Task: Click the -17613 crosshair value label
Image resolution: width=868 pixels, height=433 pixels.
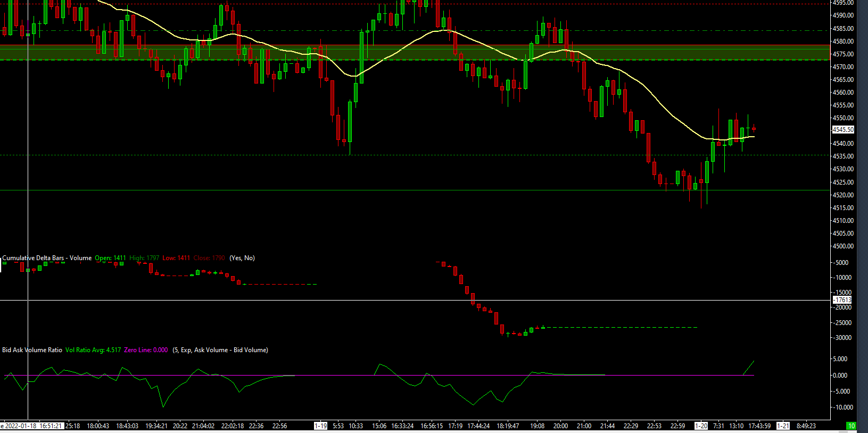Action: point(842,300)
